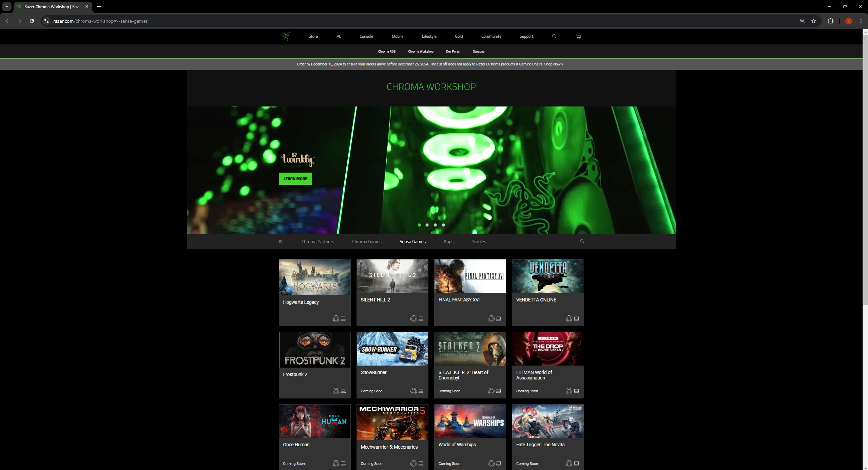
Task: Open the shopping cart icon
Action: pos(578,36)
